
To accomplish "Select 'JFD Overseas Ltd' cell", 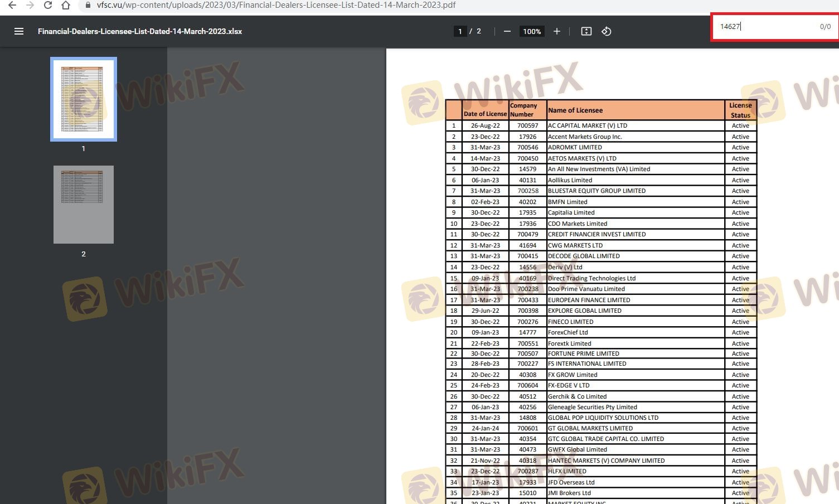I will pyautogui.click(x=636, y=482).
